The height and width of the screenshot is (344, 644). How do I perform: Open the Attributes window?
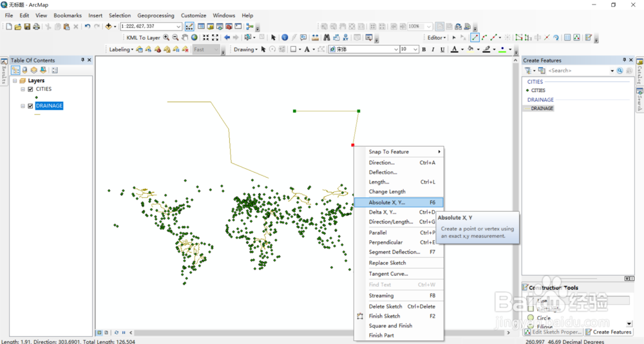coord(567,37)
